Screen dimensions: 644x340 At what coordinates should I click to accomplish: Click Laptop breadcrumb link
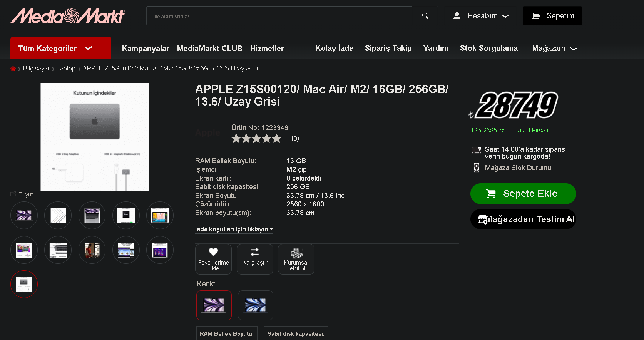[66, 68]
